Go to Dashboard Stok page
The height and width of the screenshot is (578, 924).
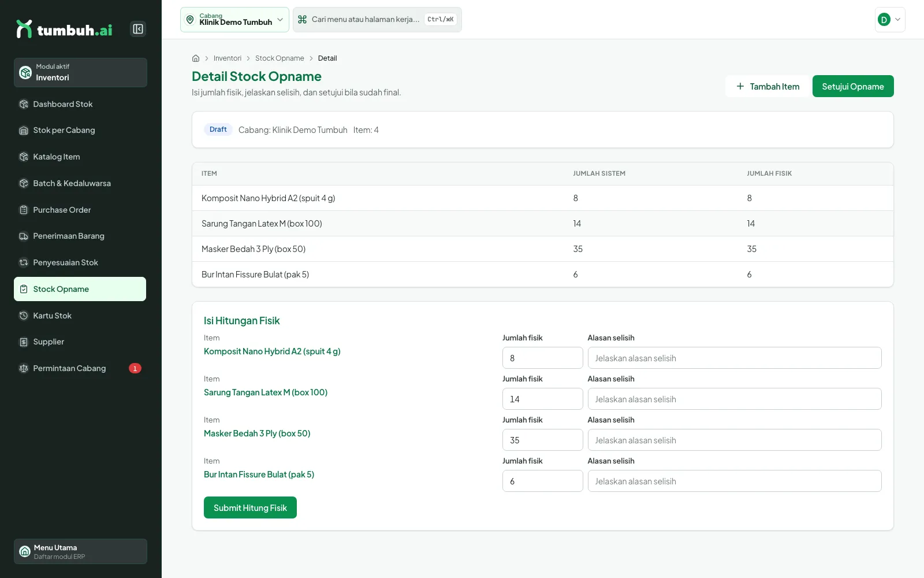[80, 104]
